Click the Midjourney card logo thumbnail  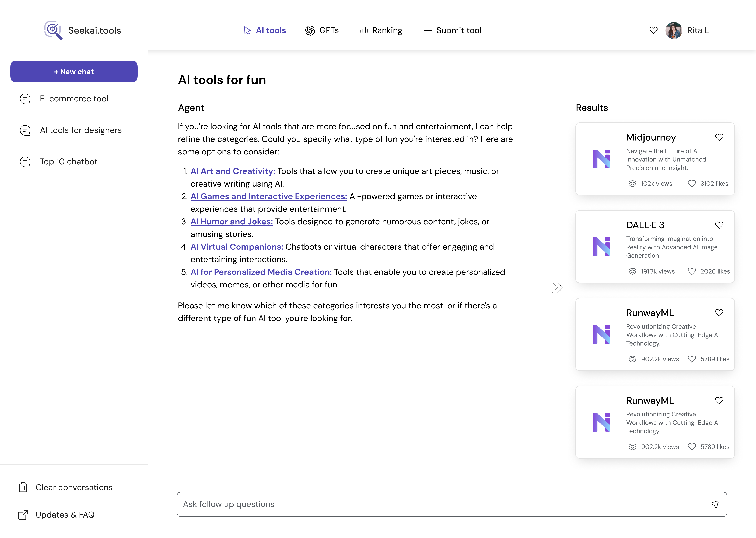(x=601, y=159)
